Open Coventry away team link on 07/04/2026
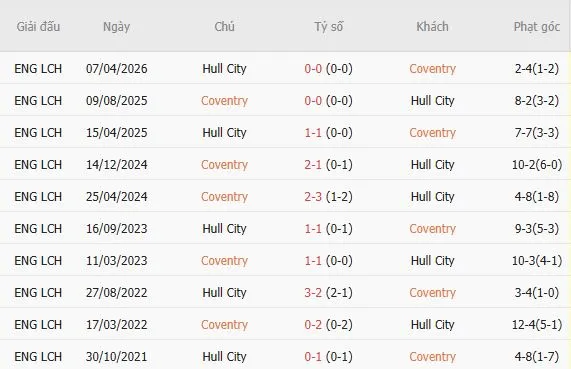This screenshot has width=571, height=369. click(432, 68)
